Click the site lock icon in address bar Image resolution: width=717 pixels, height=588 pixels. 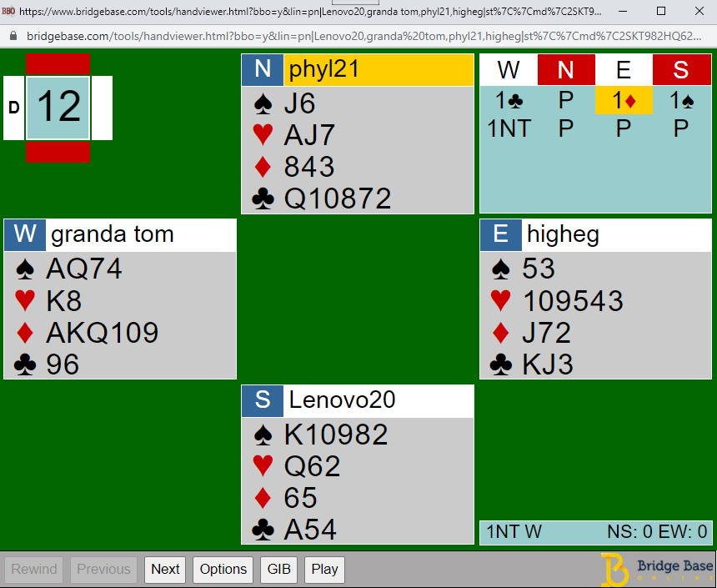tap(13, 36)
